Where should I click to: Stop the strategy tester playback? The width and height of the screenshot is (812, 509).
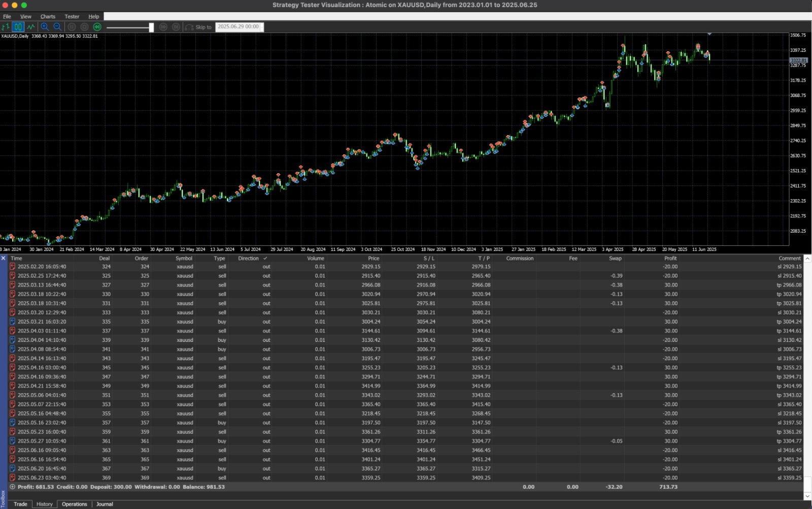[84, 27]
